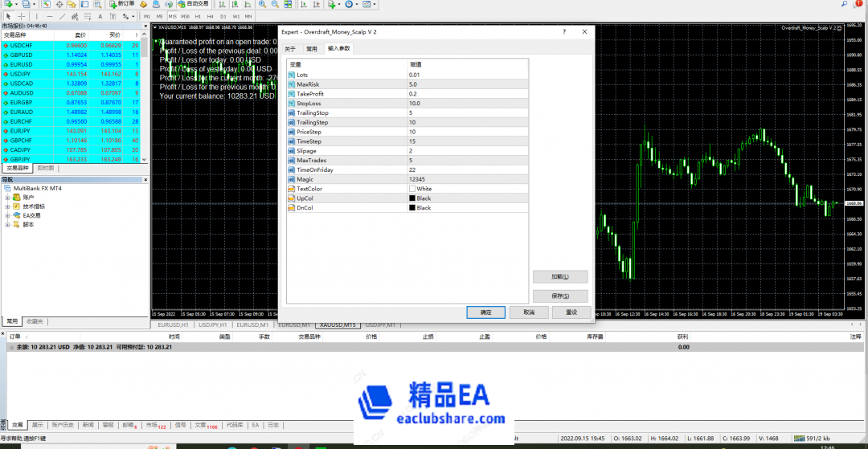Open the chart templates icon

(x=366, y=4)
